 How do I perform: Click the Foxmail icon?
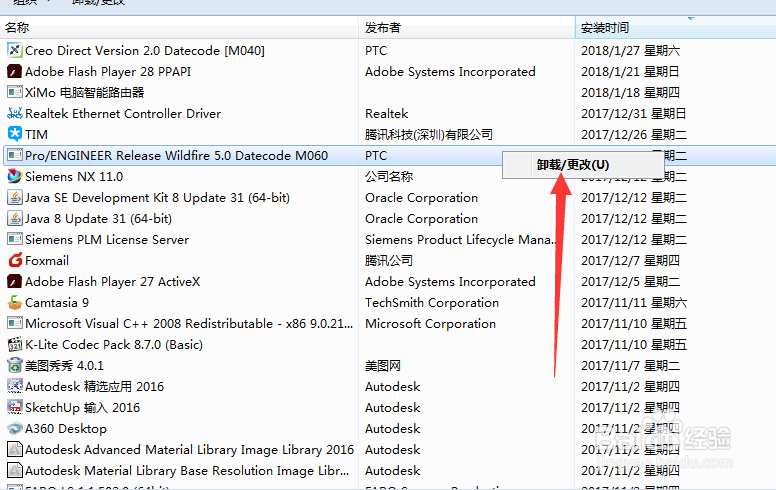pos(15,260)
